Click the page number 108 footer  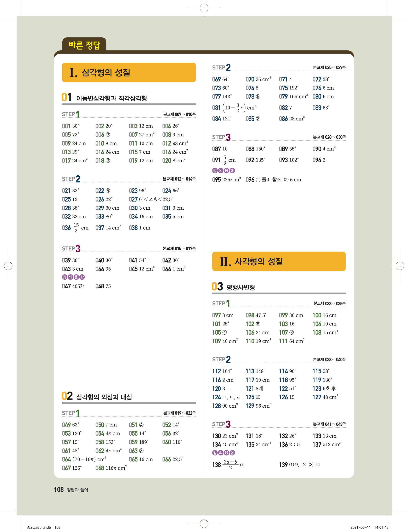click(59, 489)
